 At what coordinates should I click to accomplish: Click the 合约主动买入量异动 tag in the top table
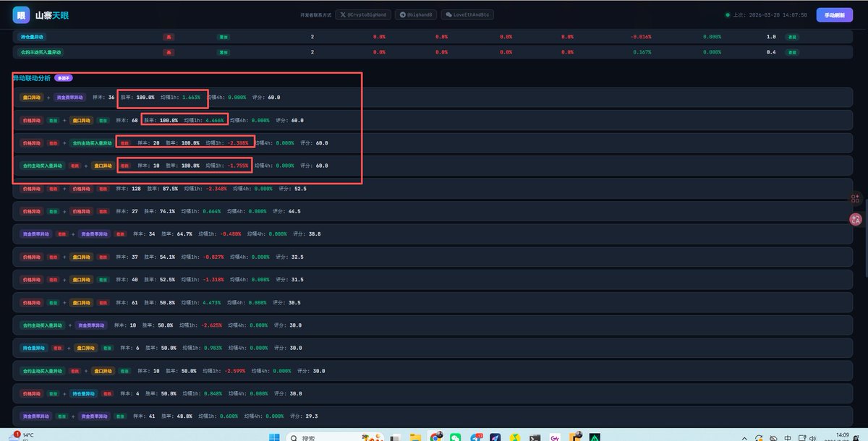coord(41,52)
